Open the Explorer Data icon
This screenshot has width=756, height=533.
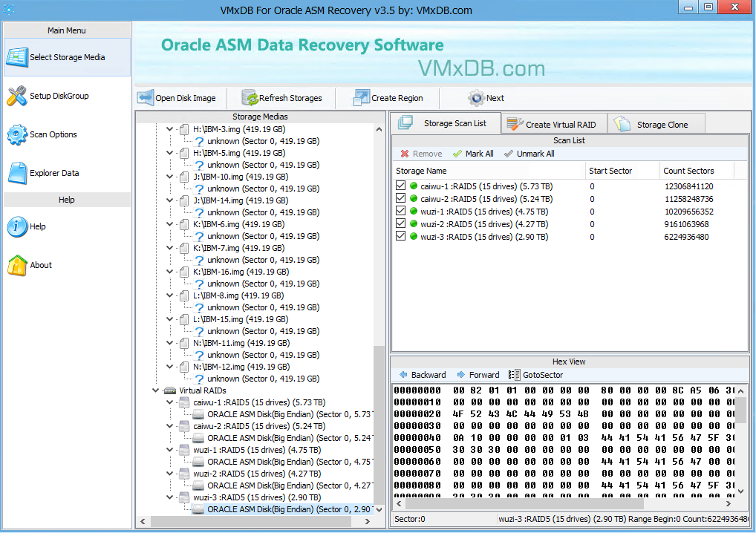pos(17,173)
